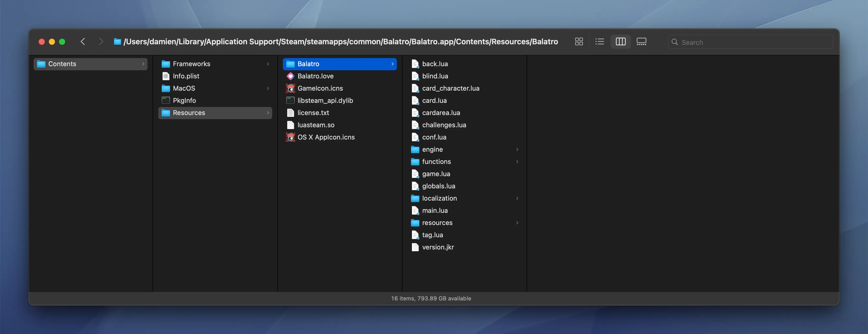Select blind.lua file name
The image size is (868, 334).
click(435, 76)
